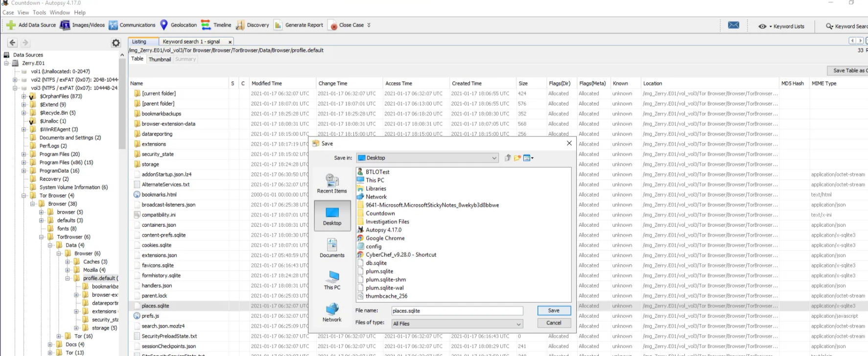Select the Libraries entry in file list

(x=372, y=189)
